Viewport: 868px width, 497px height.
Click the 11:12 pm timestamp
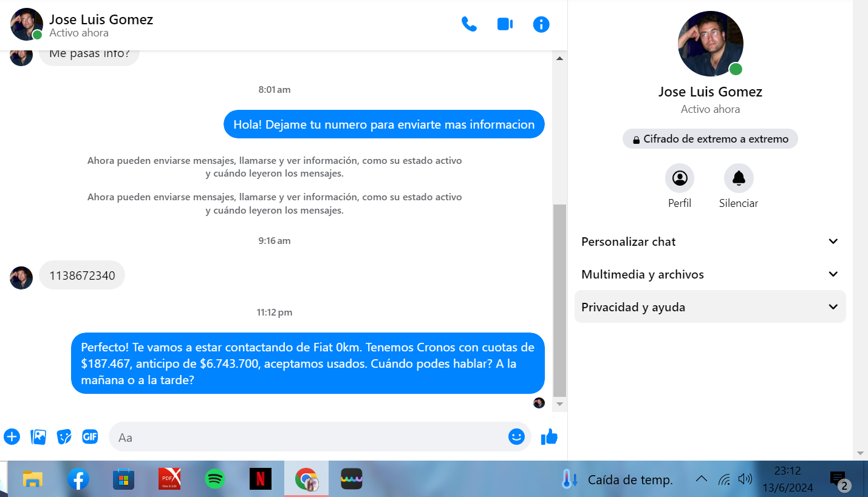pyautogui.click(x=275, y=313)
